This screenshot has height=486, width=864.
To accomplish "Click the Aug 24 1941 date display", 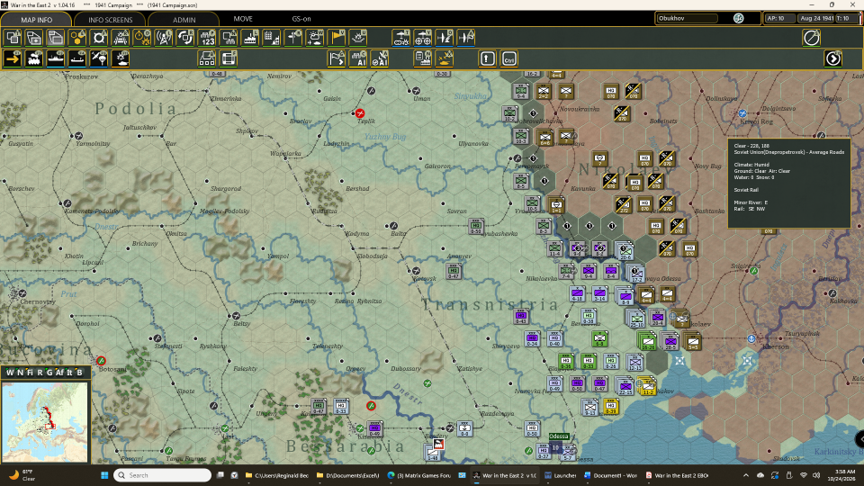I will [x=817, y=18].
